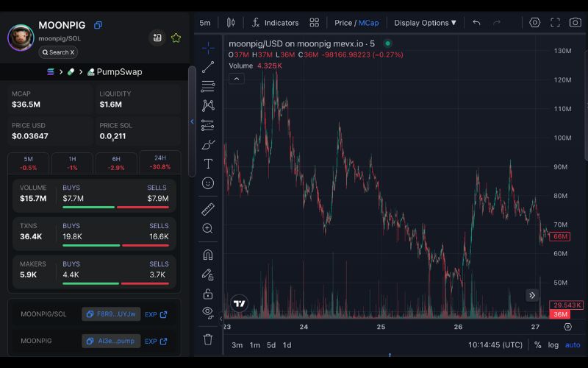Open EXP explorer link for MOONPIG token
The height and width of the screenshot is (368, 588).
click(156, 342)
